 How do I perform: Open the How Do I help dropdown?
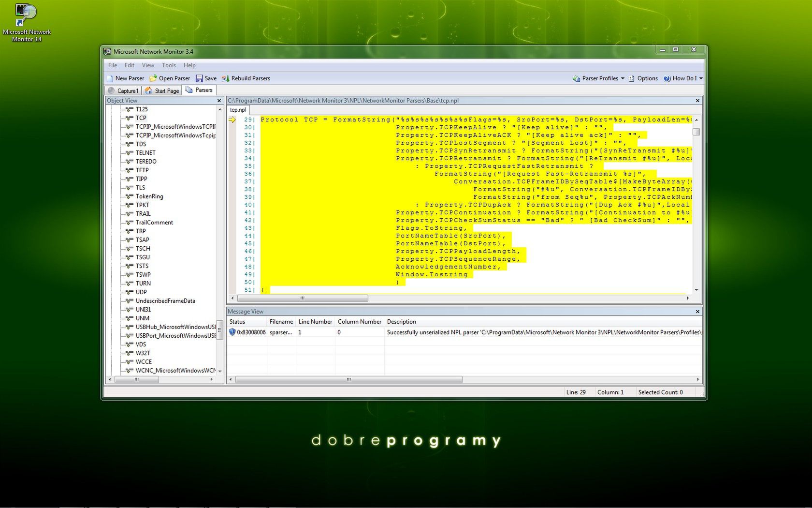click(x=682, y=78)
